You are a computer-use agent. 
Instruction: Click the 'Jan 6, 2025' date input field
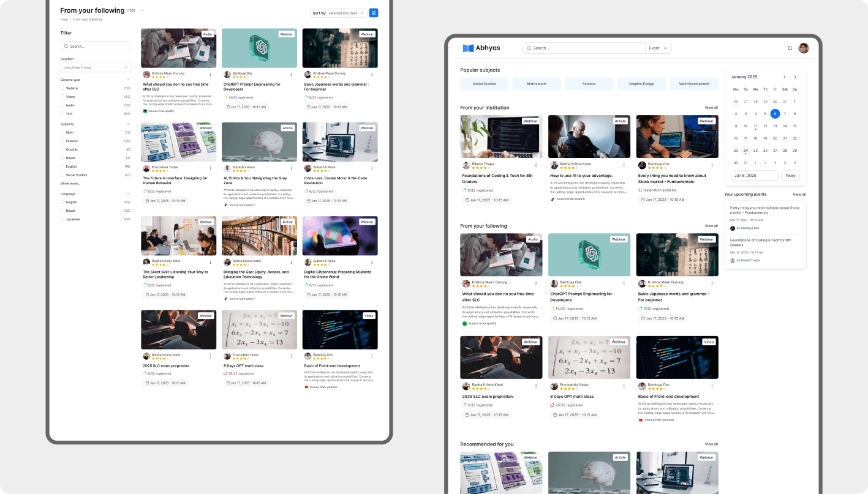(754, 176)
